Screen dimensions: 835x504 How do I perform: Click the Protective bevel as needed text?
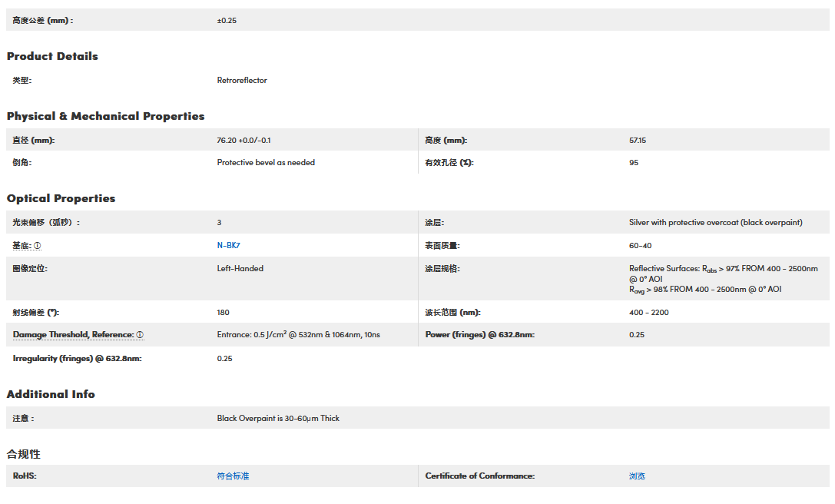(x=266, y=163)
